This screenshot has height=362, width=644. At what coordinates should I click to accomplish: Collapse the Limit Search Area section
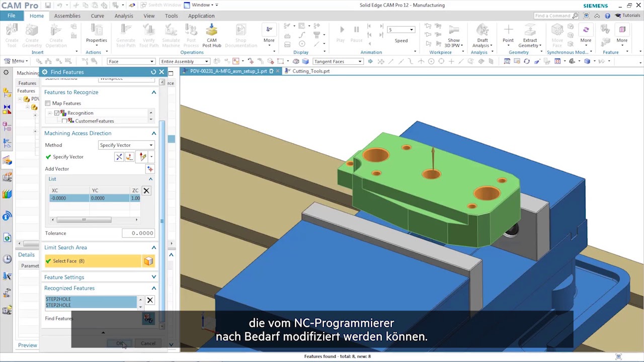(154, 247)
